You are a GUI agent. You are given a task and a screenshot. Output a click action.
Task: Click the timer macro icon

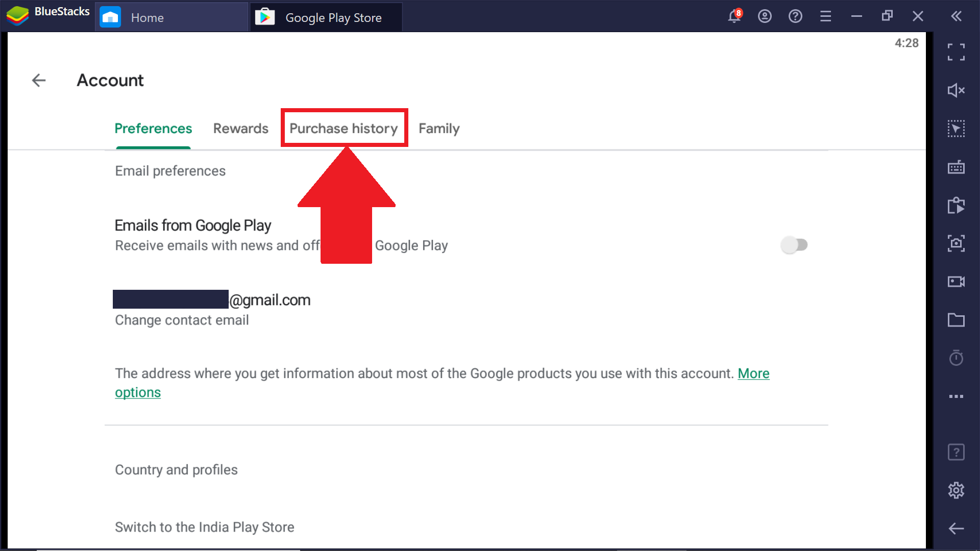[956, 358]
